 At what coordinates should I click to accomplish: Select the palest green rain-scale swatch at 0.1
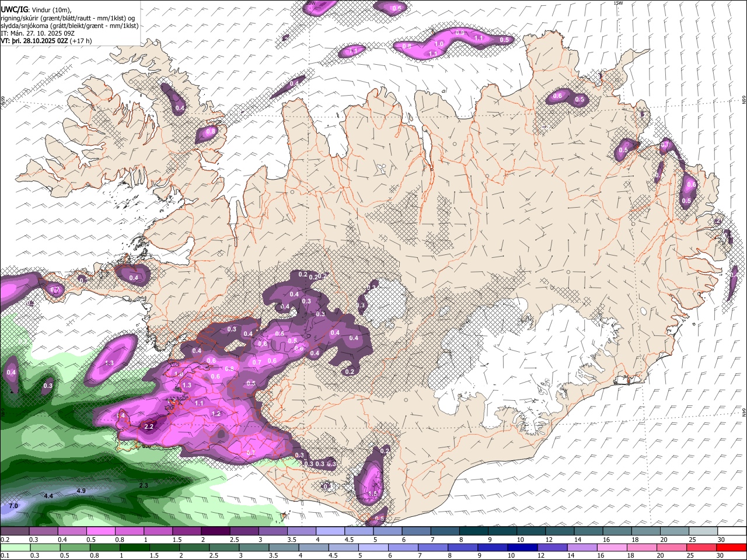pos(15,547)
